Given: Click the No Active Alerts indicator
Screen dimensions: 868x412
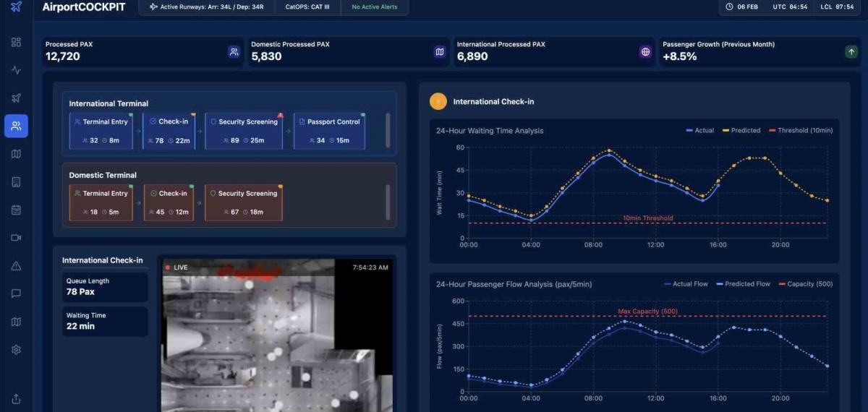Looking at the screenshot, I should tap(375, 7).
